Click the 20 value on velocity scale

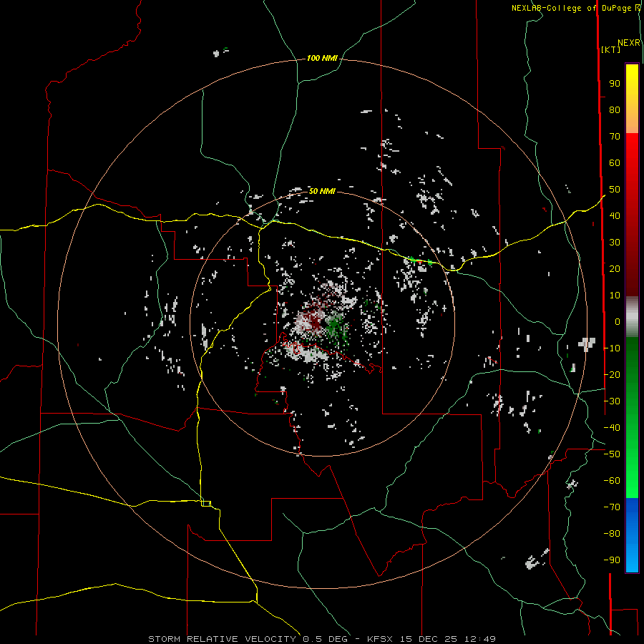pyautogui.click(x=615, y=269)
